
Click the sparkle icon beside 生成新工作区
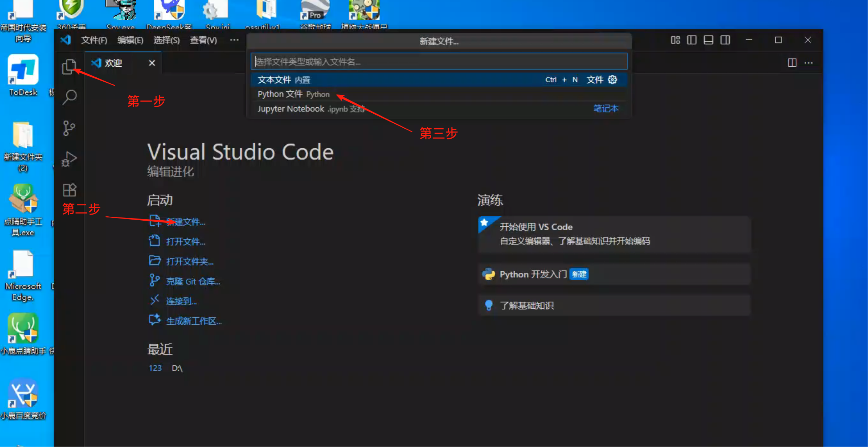tap(155, 320)
